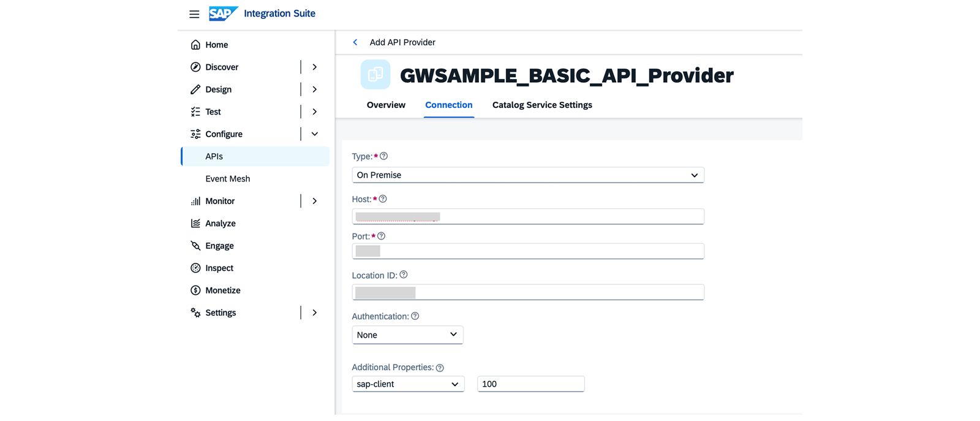Open the Catalog Service Settings tab
Screen dimensions: 980x421
click(542, 105)
